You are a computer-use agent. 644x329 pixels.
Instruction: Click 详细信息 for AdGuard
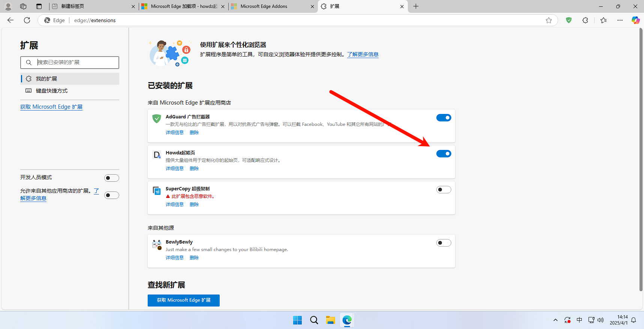click(x=175, y=133)
